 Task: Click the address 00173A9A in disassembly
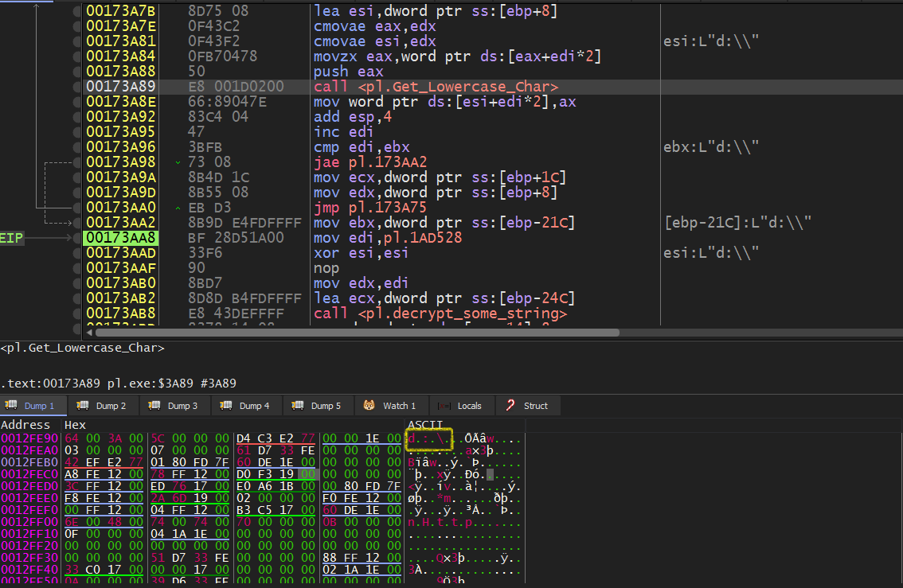pyautogui.click(x=120, y=177)
